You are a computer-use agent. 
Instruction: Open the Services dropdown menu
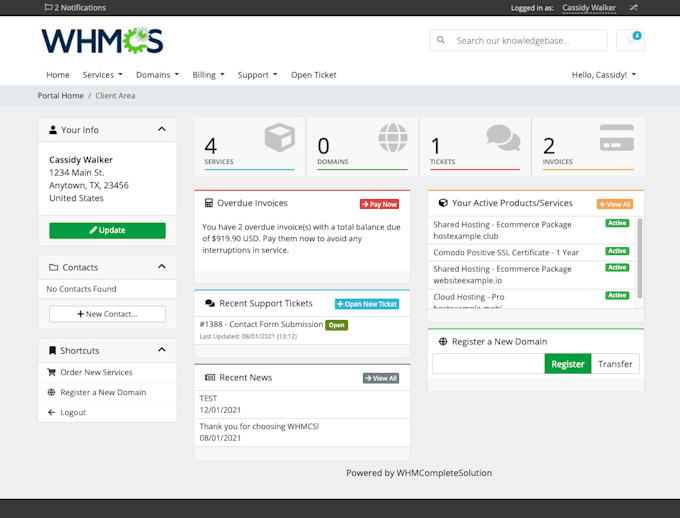point(102,75)
